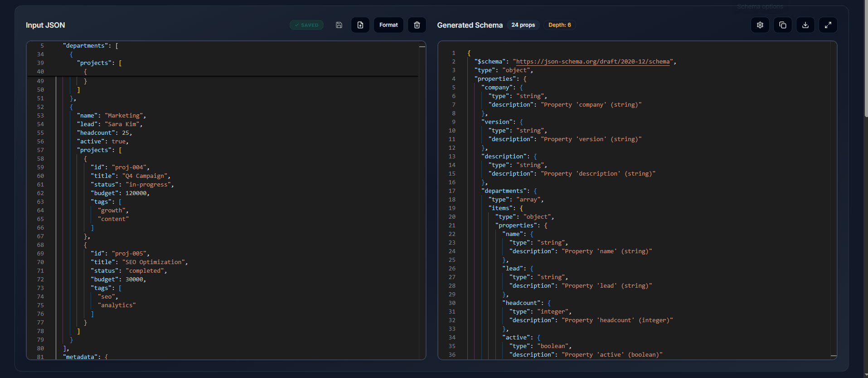The width and height of the screenshot is (868, 378).
Task: Click the budget value 30000
Action: coord(134,280)
